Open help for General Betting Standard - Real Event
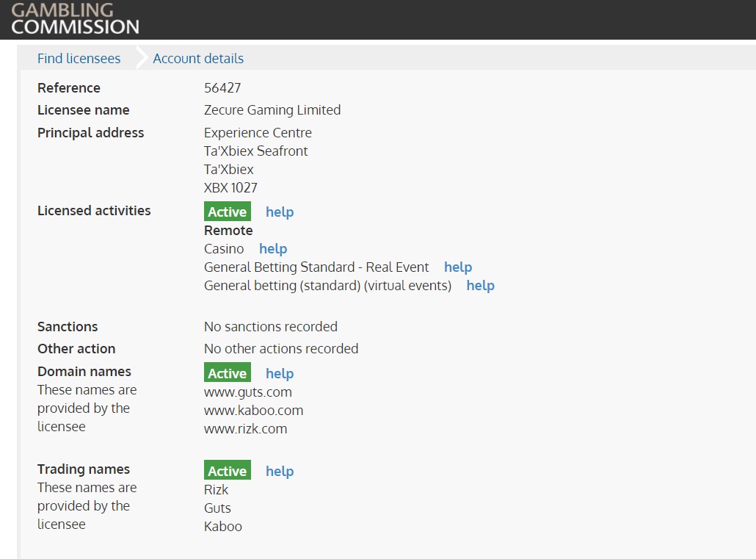Image resolution: width=756 pixels, height=559 pixels. (x=458, y=267)
